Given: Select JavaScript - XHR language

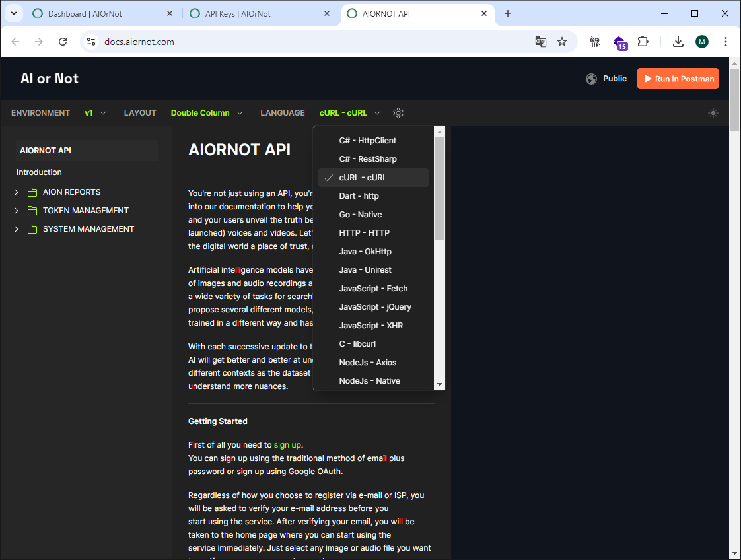Looking at the screenshot, I should pos(373,325).
